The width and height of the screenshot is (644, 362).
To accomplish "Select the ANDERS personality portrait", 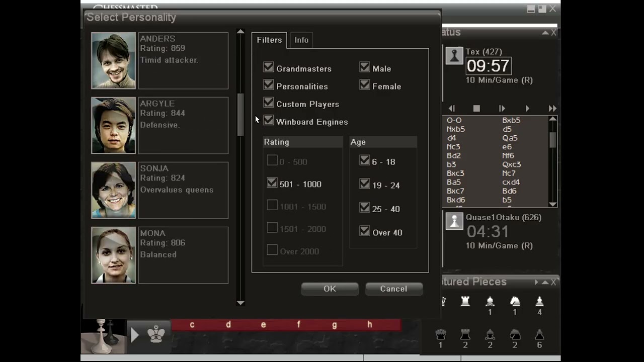I will [x=114, y=60].
